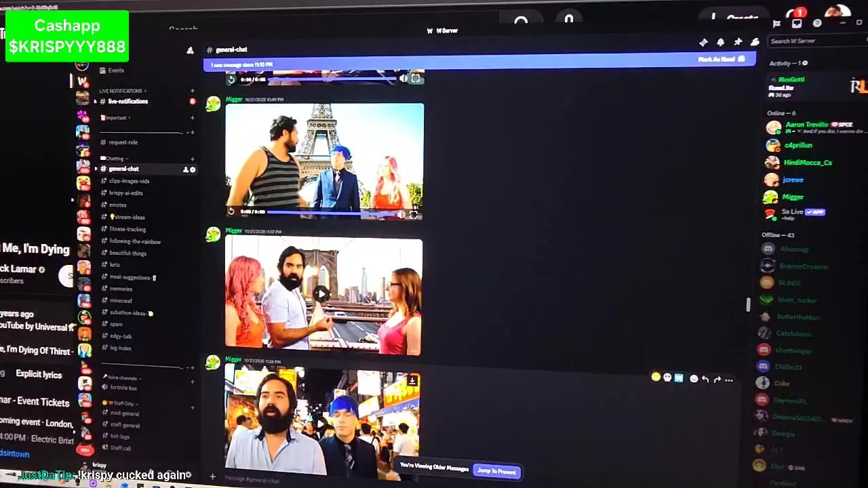Viewport: 868px width, 488px height.
Task: Open the subathon-ideas channel
Action: pyautogui.click(x=131, y=313)
